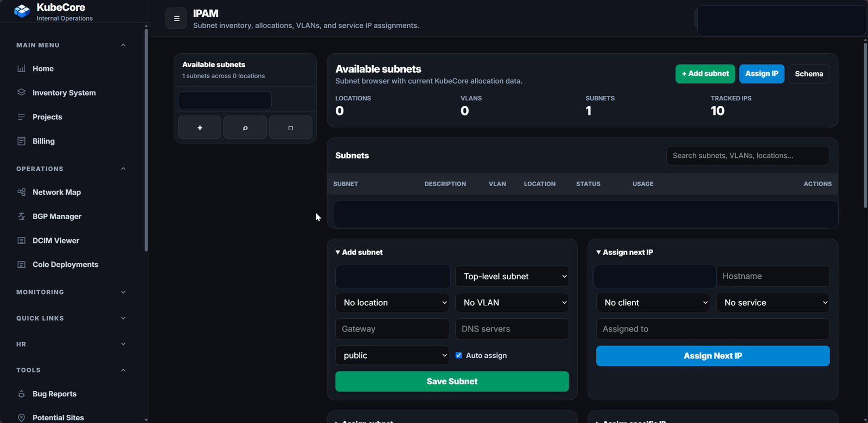Click the plus icon in the left Available subnets card

[200, 127]
